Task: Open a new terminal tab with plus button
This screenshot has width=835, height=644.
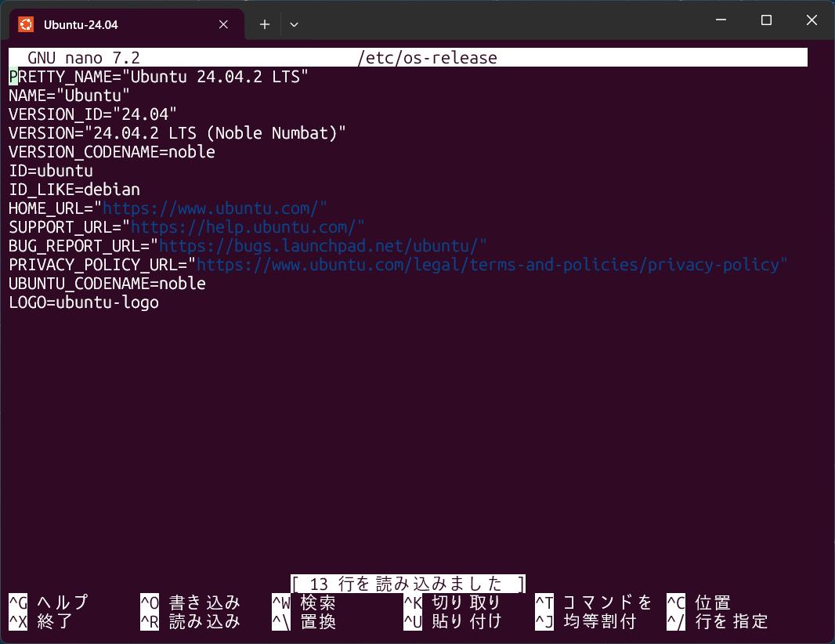Action: click(265, 24)
